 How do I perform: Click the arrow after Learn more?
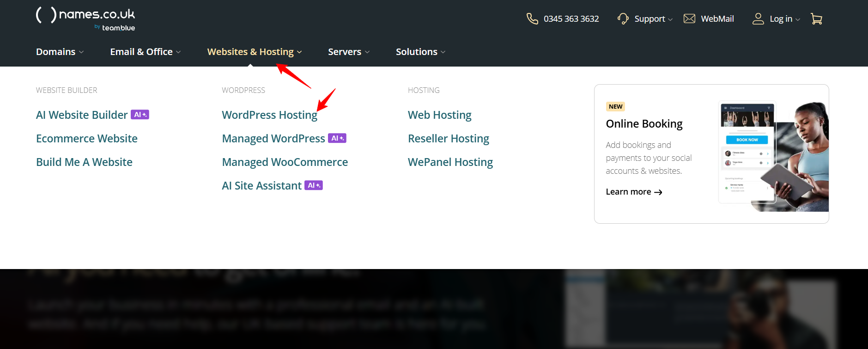(658, 192)
